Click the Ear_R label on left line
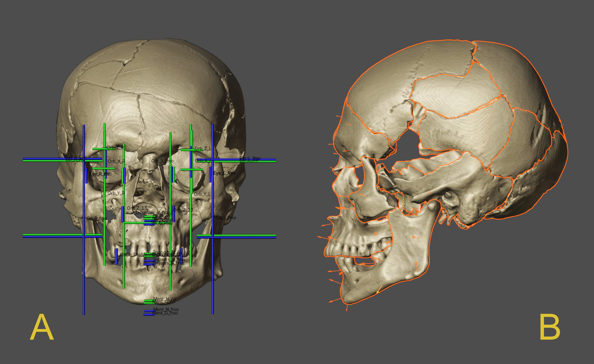The height and width of the screenshot is (364, 594). click(76, 158)
